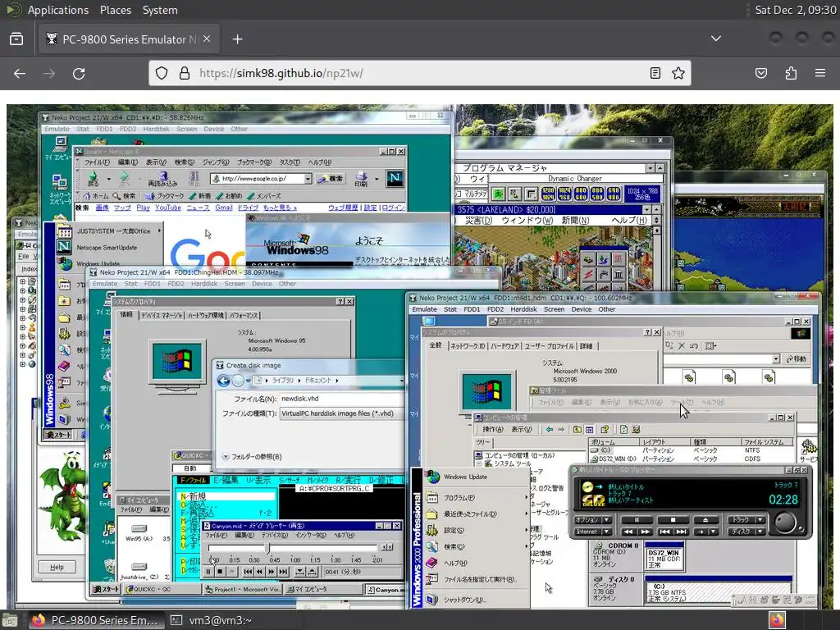Open Netscape print button dropdown arrow
840x630 pixels.
pos(377,179)
